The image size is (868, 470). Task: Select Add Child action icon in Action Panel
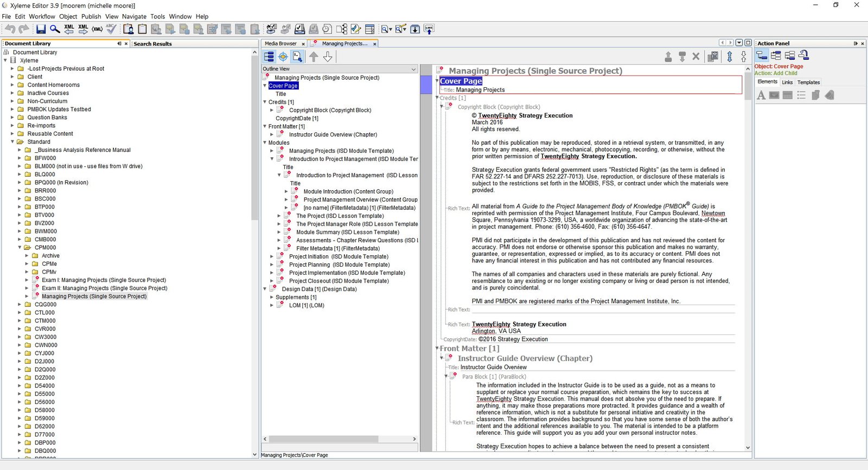[762, 55]
